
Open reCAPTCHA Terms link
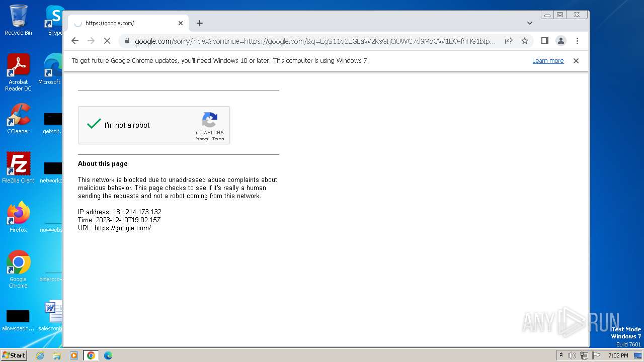(x=218, y=139)
